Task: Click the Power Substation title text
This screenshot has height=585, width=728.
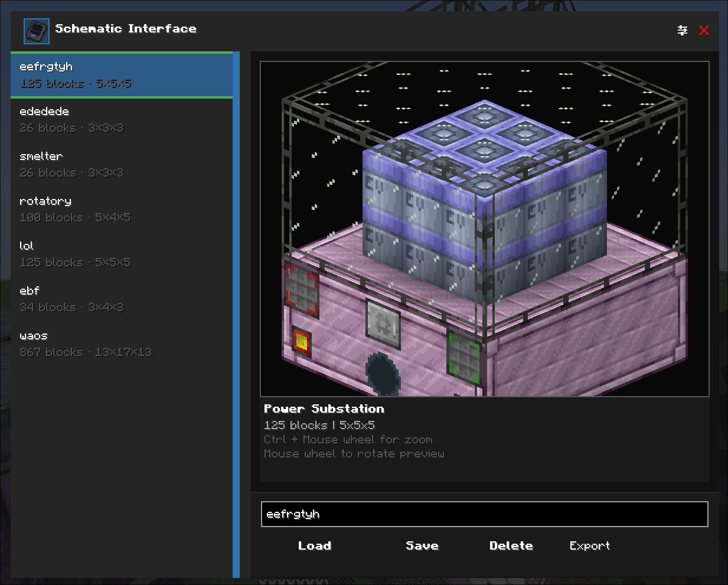Action: (324, 409)
